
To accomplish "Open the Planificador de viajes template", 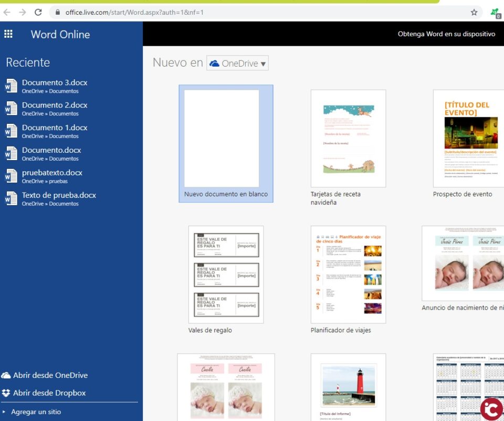I will click(x=348, y=275).
